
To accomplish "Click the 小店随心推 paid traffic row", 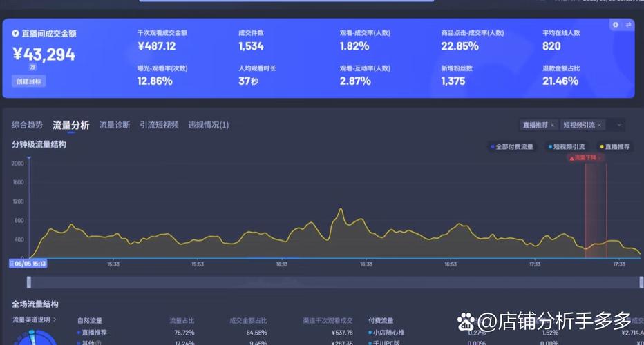I will (386, 333).
